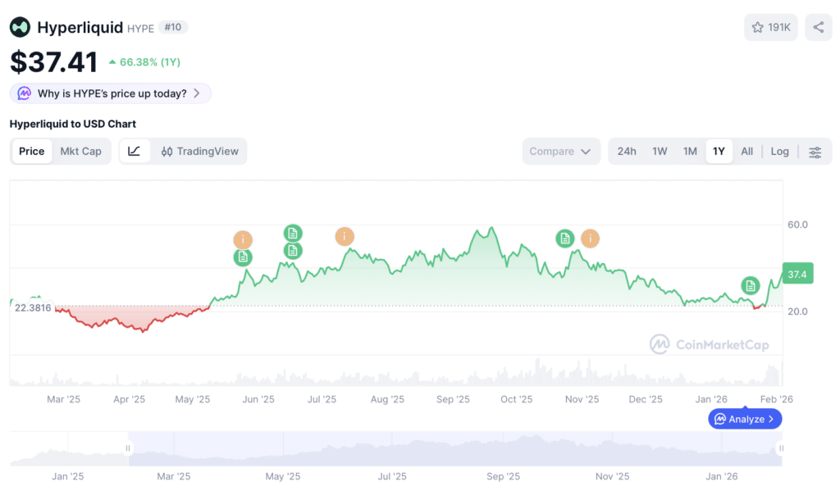The width and height of the screenshot is (840, 504).
Task: Switch chart to Mkt Cap view
Action: coord(81,152)
